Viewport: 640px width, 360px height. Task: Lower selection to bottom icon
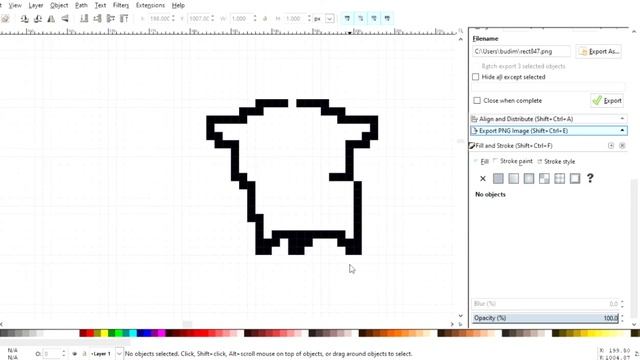pyautogui.click(x=84, y=18)
